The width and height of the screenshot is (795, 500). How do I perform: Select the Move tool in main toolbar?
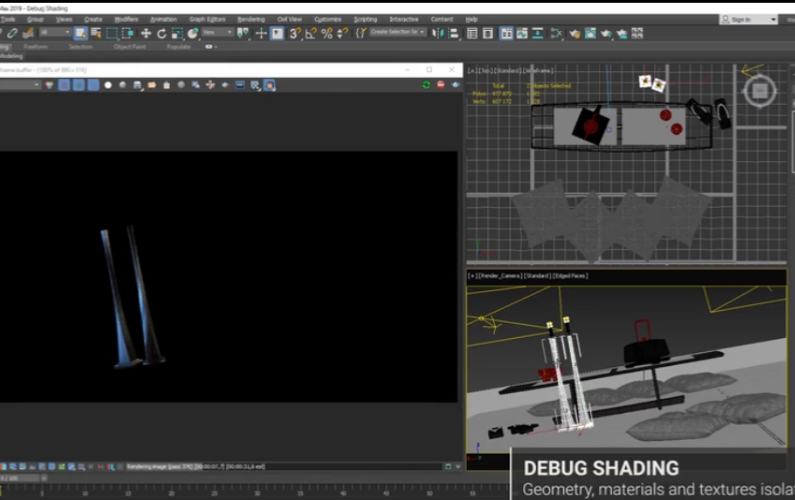[146, 33]
